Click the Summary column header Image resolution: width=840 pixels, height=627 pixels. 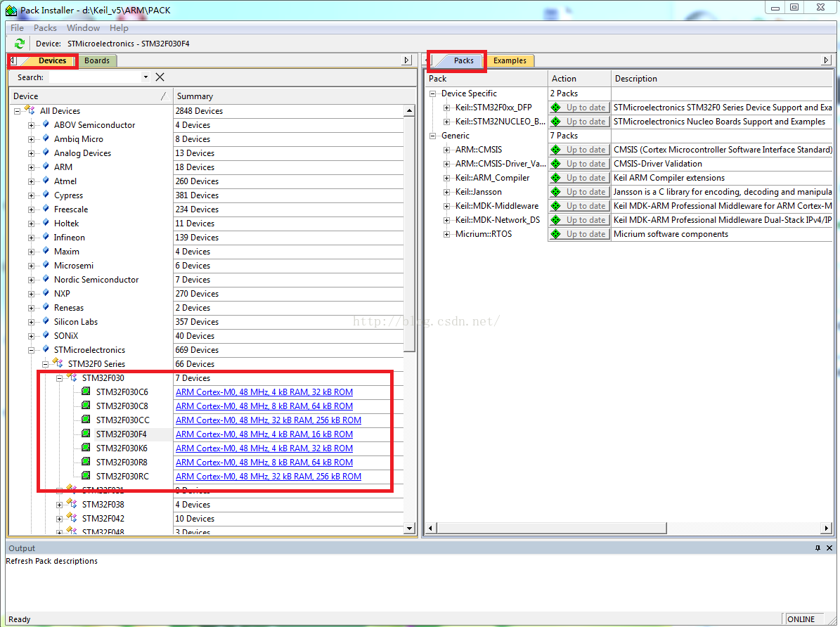[290, 96]
